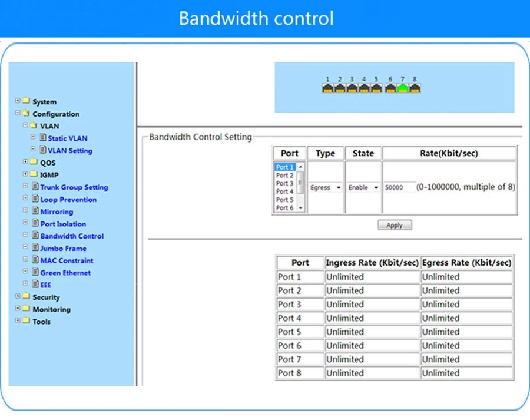
Task: Click Port 8 Egress Rate Unlimited cell
Action: click(467, 373)
